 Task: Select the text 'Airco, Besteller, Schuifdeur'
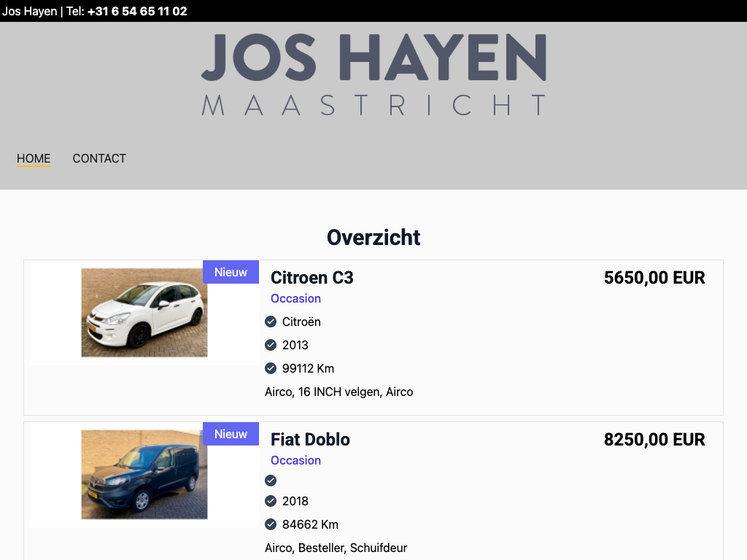336,548
